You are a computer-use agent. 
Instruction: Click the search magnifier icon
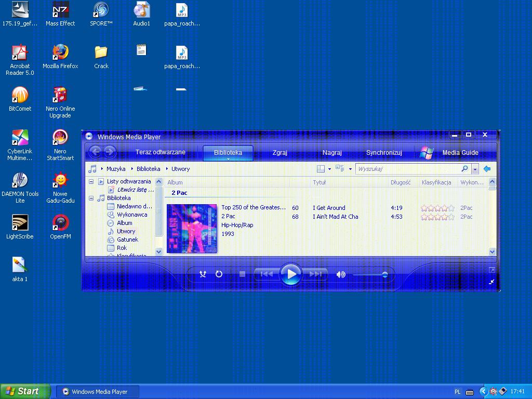click(x=464, y=169)
